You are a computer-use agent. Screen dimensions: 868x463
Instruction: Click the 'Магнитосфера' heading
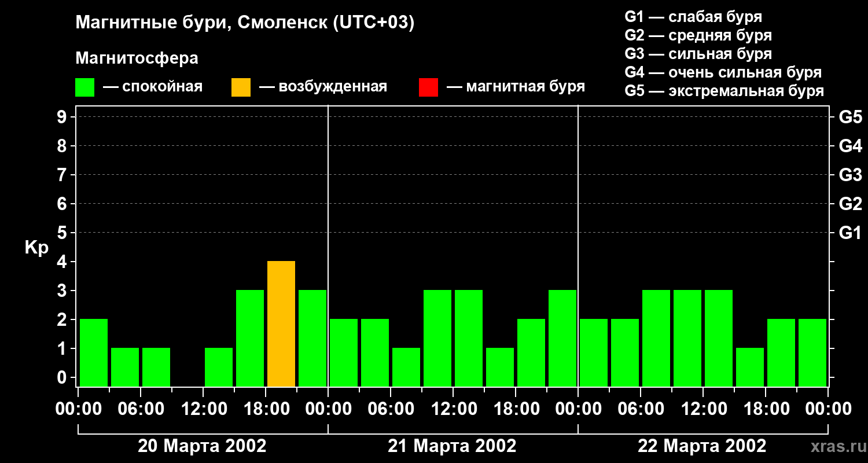click(137, 58)
